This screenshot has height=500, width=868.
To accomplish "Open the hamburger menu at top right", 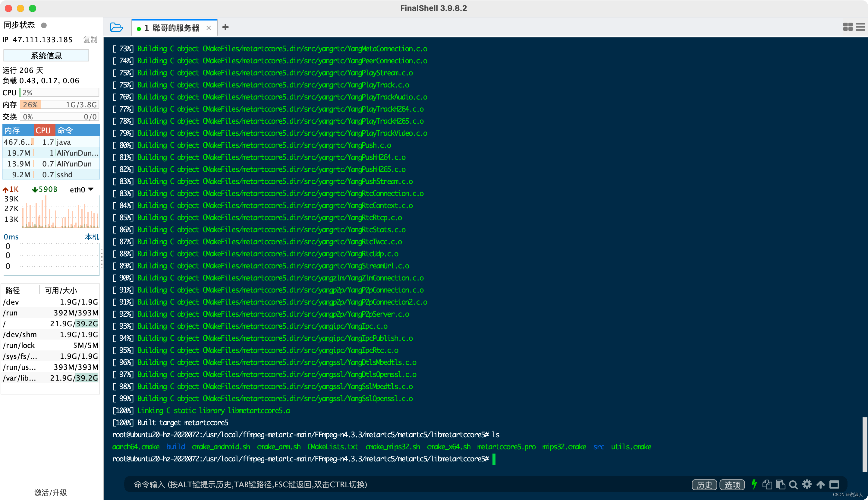I will (x=861, y=27).
